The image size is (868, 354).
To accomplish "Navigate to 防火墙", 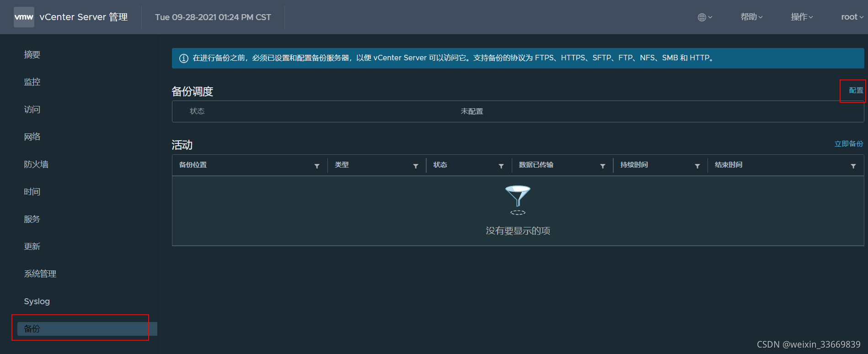I will tap(36, 164).
